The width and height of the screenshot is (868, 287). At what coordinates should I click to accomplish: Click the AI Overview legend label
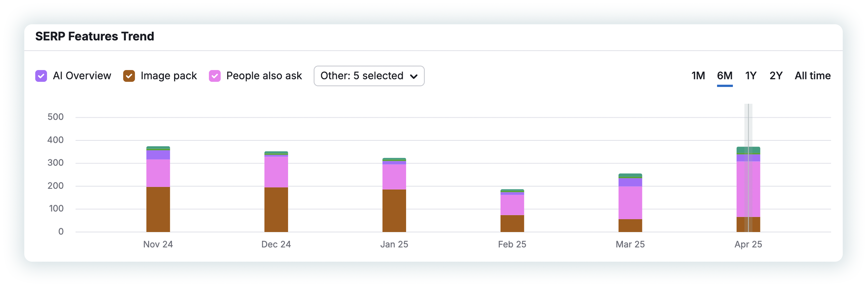tap(82, 76)
